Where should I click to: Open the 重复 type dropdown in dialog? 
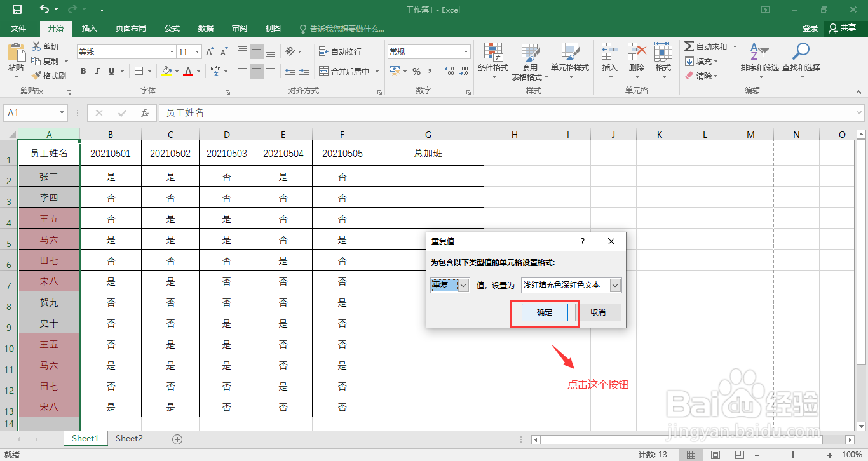click(x=463, y=286)
